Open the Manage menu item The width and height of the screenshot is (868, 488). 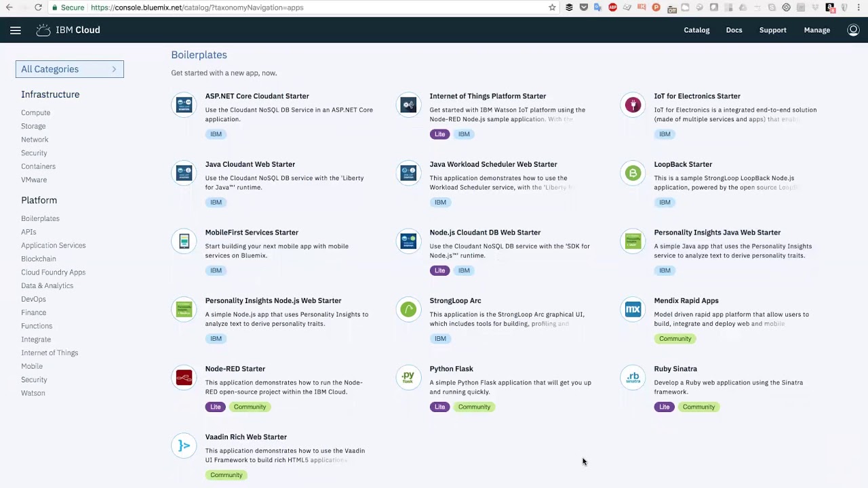coord(816,30)
